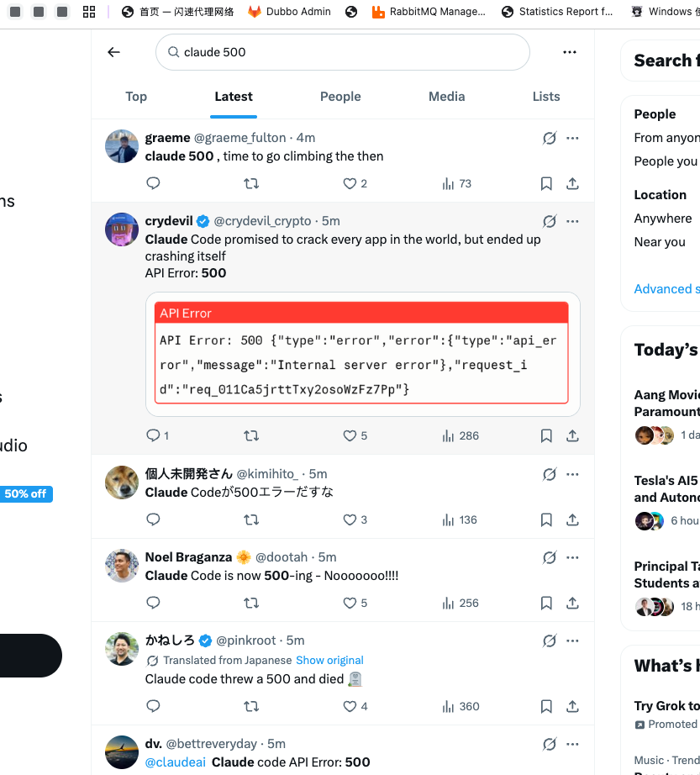
Task: Switch to the Media tab
Action: [x=446, y=97]
